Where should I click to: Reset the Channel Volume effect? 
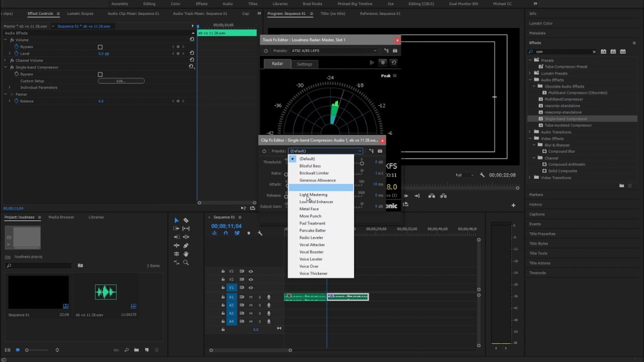(x=191, y=60)
